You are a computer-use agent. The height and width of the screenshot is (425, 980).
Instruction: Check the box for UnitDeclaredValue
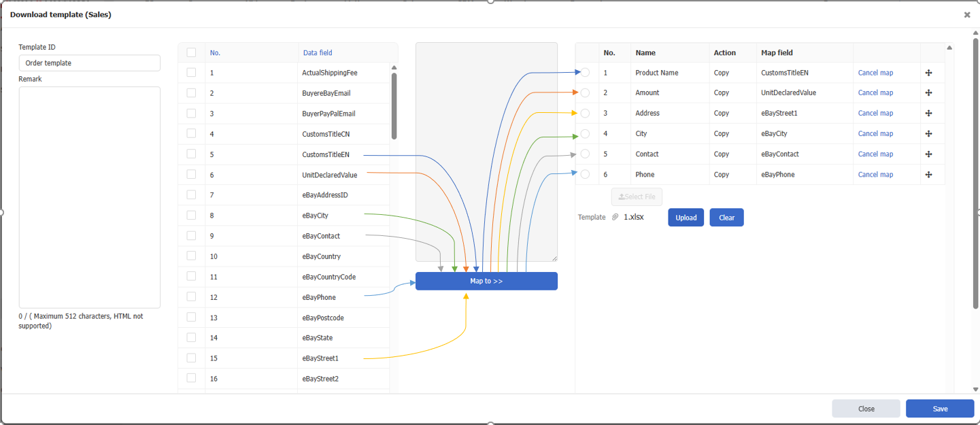pos(191,174)
